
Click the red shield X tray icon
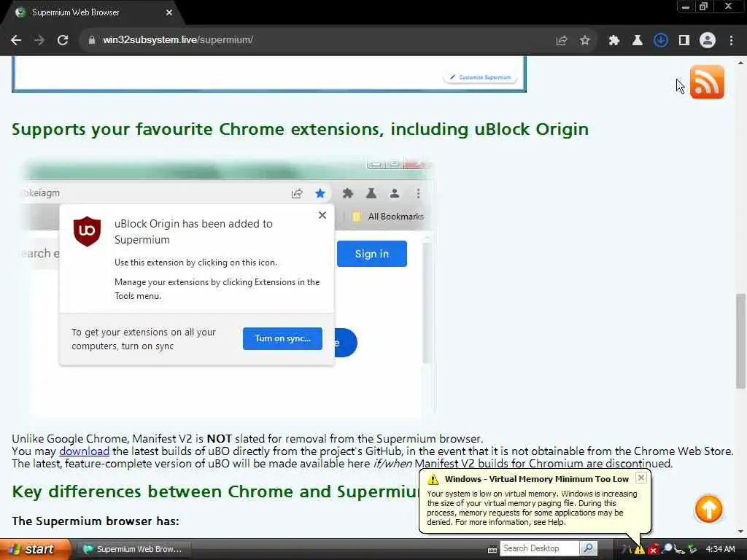(x=653, y=550)
